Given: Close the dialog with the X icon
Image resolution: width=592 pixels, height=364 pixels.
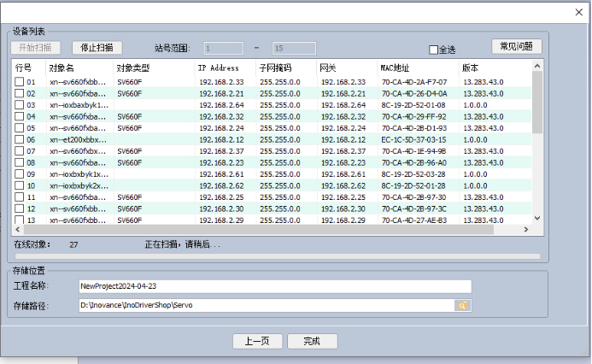Looking at the screenshot, I should coord(572,11).
